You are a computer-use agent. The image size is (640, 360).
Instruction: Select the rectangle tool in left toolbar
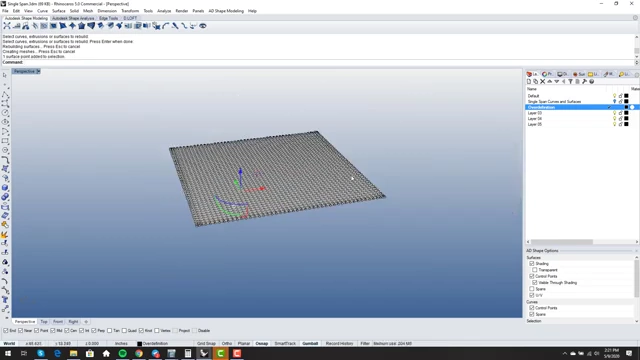coord(5,141)
